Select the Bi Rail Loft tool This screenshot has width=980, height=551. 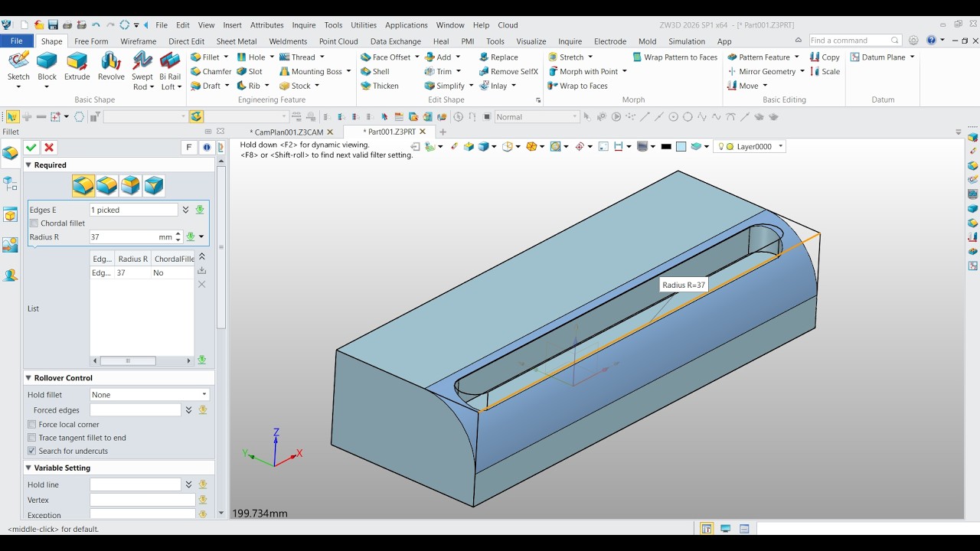tap(170, 70)
